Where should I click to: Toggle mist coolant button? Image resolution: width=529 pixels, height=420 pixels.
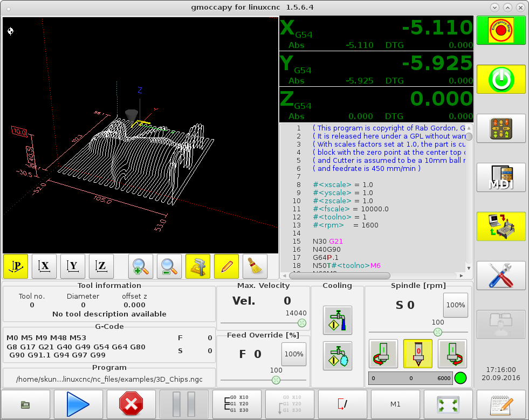coord(338,355)
